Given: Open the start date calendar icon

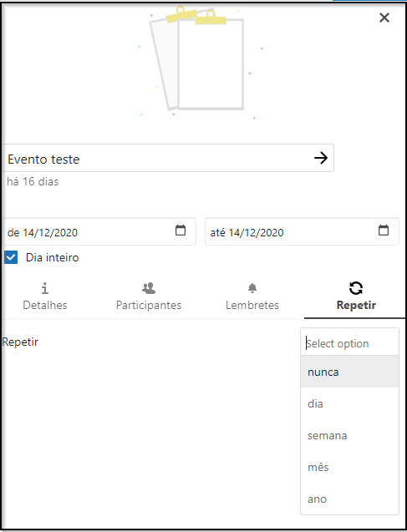Looking at the screenshot, I should coord(181,230).
